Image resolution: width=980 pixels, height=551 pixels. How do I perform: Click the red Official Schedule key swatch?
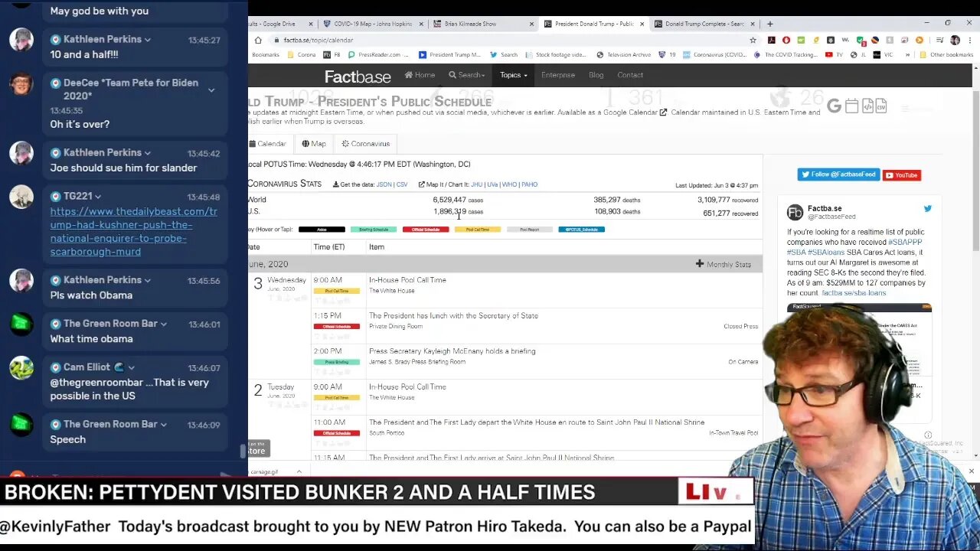click(426, 230)
